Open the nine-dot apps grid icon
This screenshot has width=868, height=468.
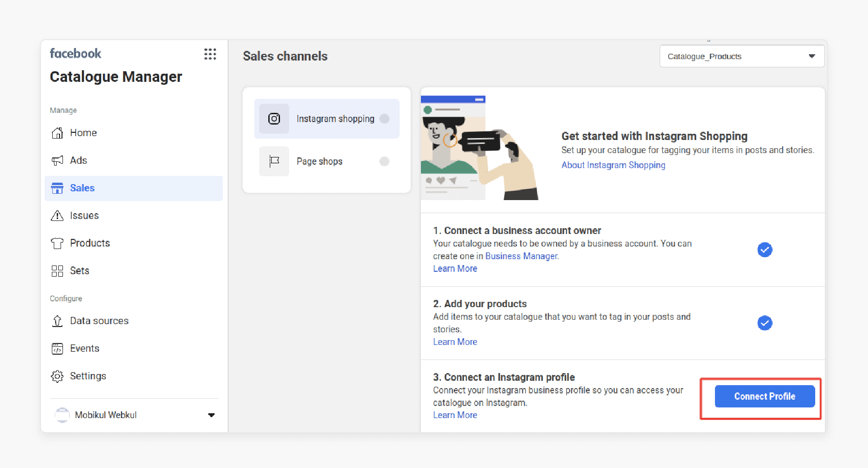click(x=210, y=54)
